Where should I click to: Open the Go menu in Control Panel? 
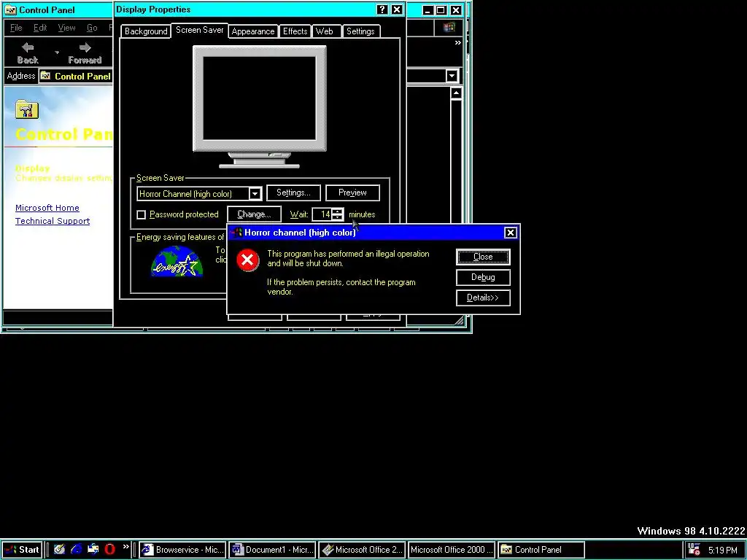point(92,28)
